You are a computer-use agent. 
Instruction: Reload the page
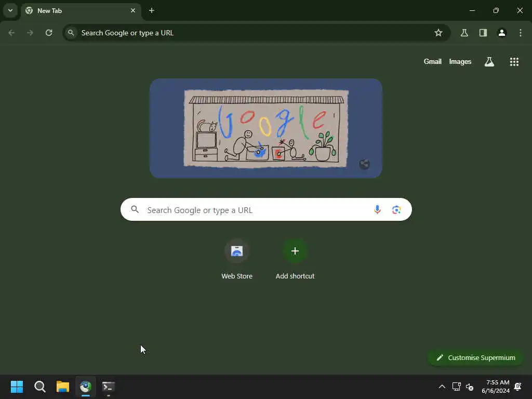(x=49, y=33)
